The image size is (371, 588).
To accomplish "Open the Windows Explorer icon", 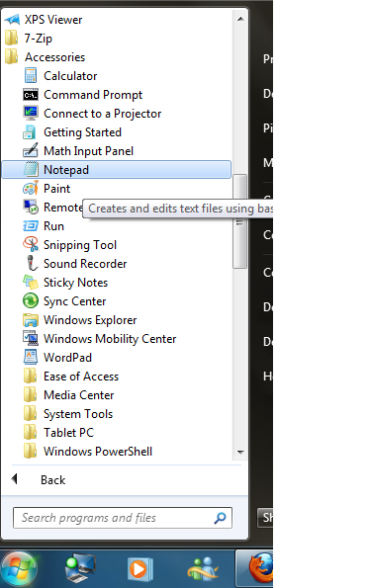I will point(31,319).
